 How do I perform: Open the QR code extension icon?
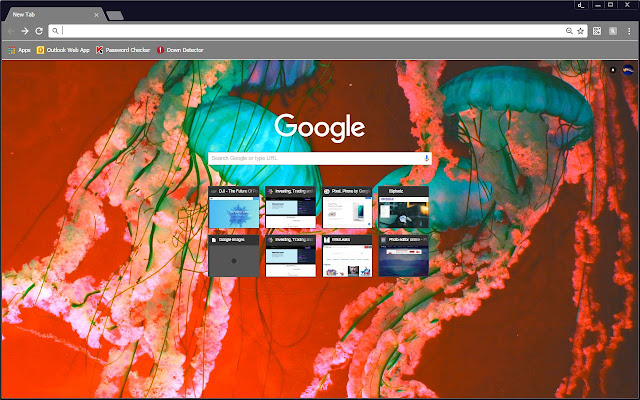597,31
